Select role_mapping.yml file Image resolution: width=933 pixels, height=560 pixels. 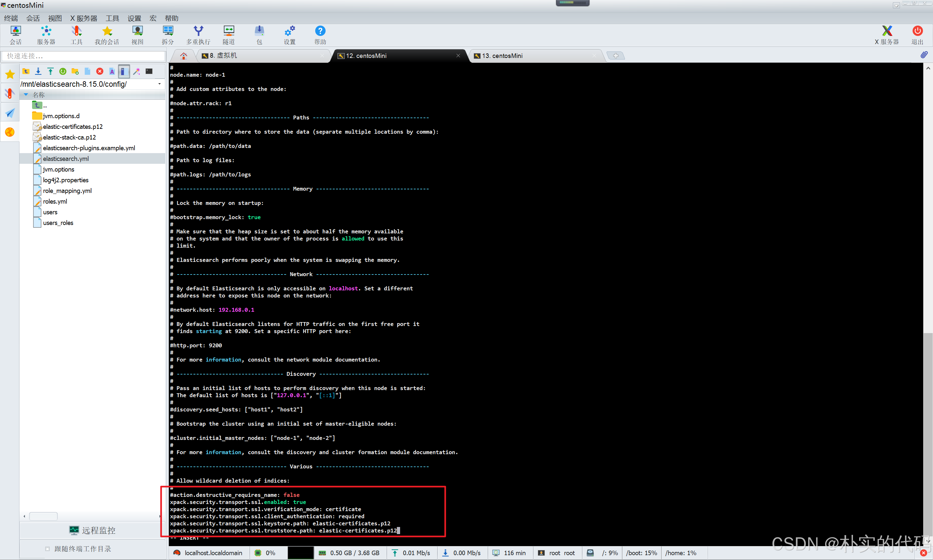tap(67, 191)
